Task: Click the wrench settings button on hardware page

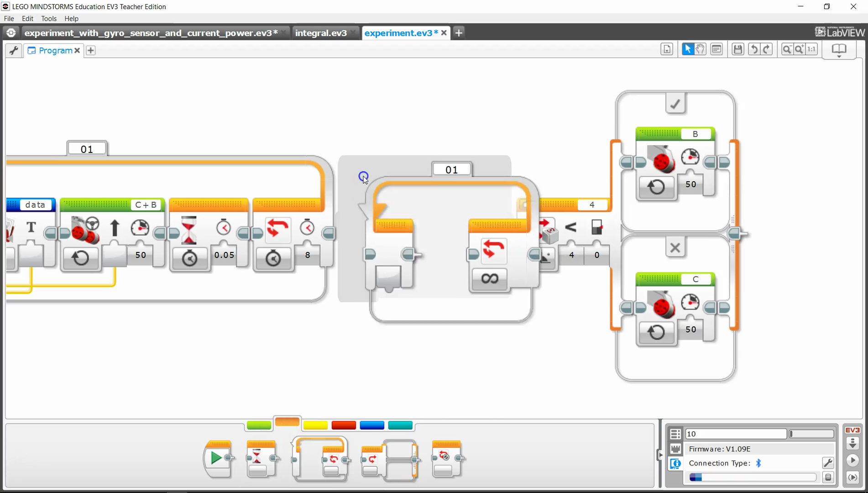Action: coord(828,463)
